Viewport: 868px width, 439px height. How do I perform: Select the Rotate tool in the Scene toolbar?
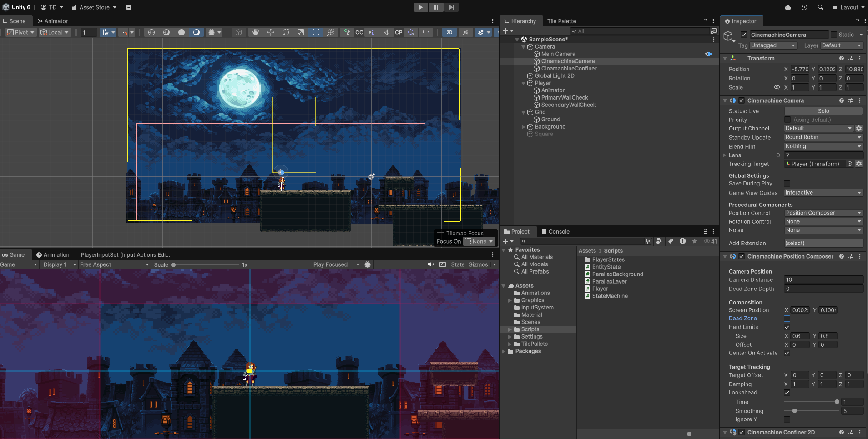[x=286, y=32]
